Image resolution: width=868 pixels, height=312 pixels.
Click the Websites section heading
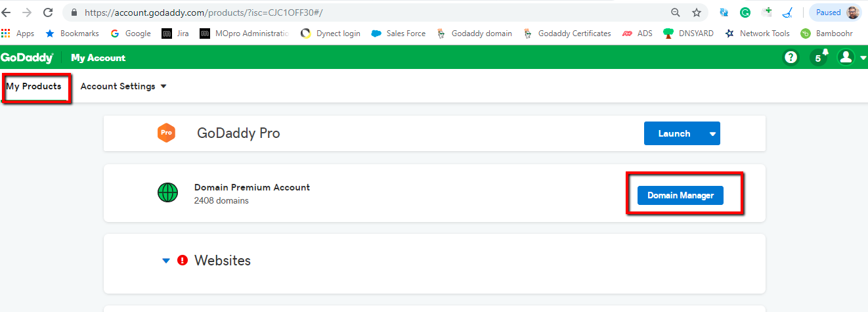click(223, 260)
